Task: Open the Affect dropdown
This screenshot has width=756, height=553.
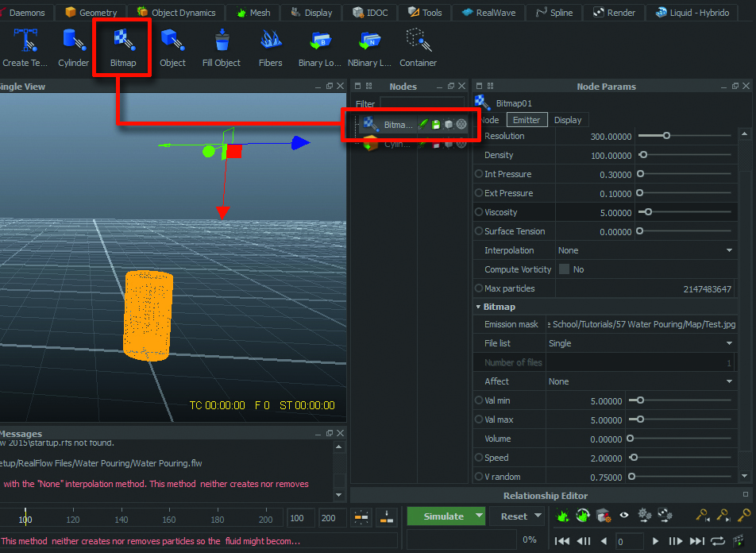Action: [641, 381]
